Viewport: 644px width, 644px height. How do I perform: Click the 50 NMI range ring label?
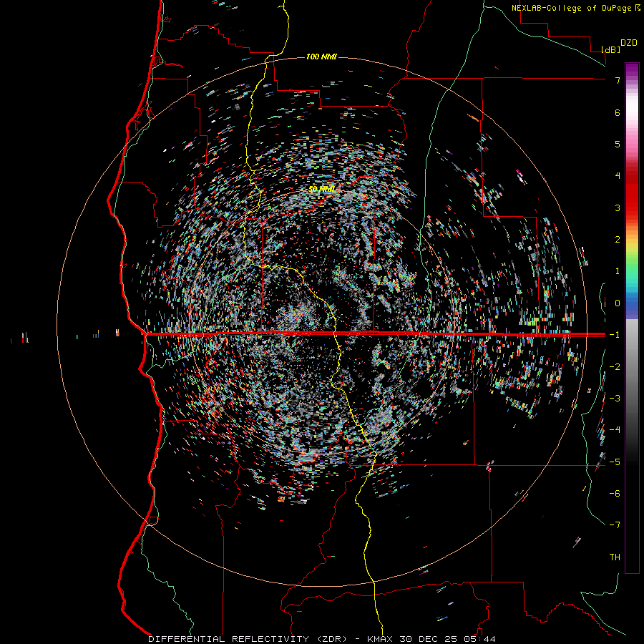(322, 189)
